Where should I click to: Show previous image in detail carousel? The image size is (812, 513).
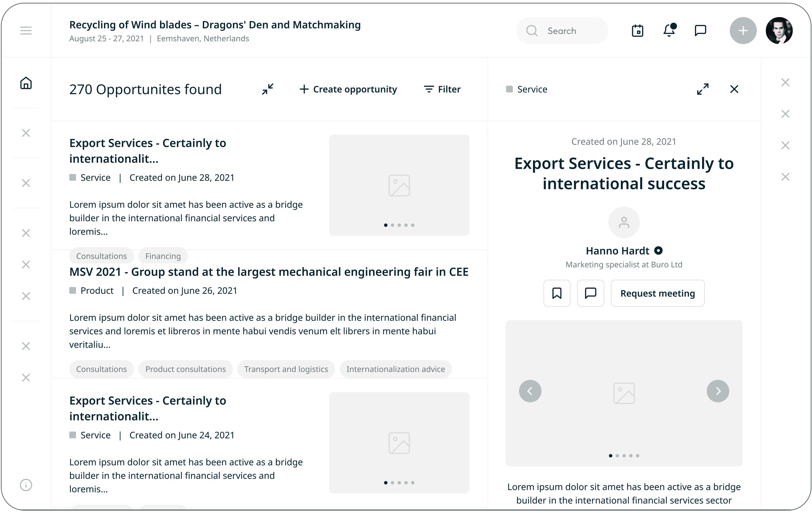click(x=530, y=391)
